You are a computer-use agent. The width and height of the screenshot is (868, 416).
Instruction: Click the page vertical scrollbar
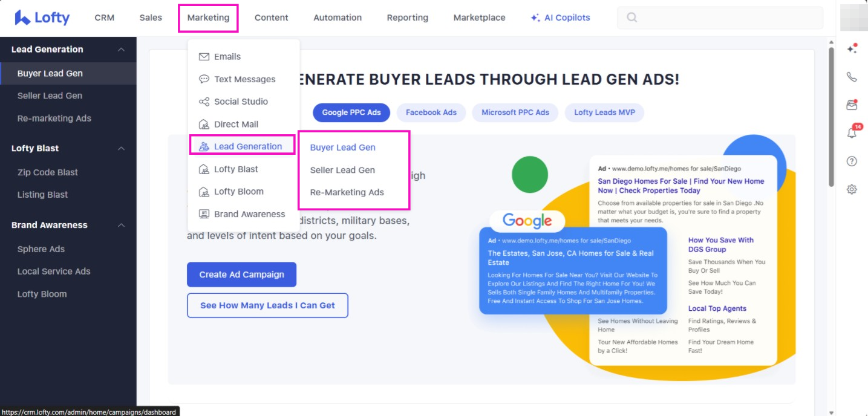(x=831, y=121)
